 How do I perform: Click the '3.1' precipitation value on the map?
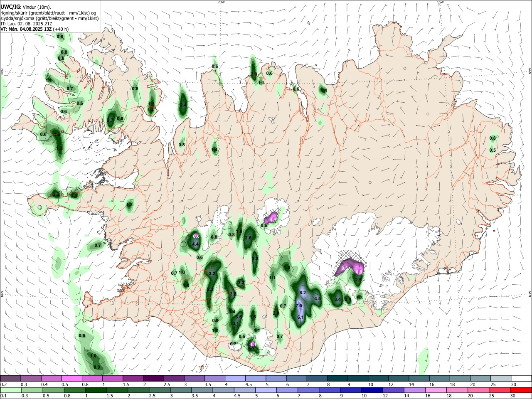point(236,323)
